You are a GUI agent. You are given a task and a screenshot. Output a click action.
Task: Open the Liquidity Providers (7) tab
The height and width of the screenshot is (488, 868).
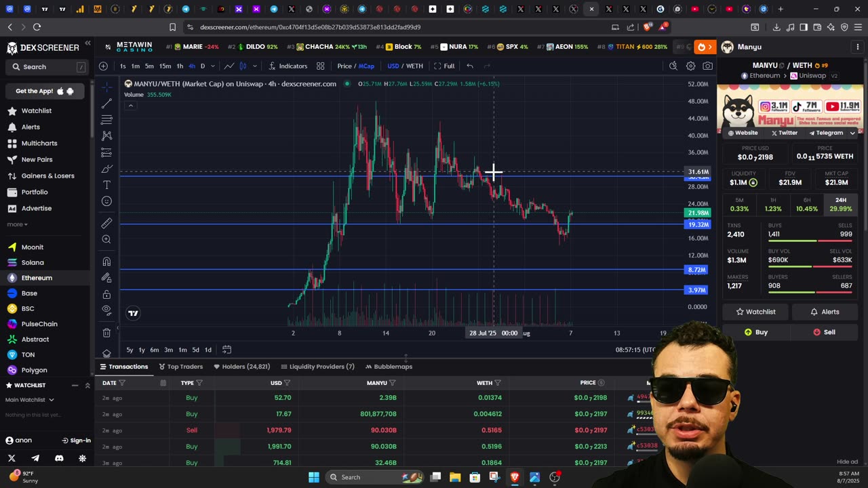pos(317,367)
